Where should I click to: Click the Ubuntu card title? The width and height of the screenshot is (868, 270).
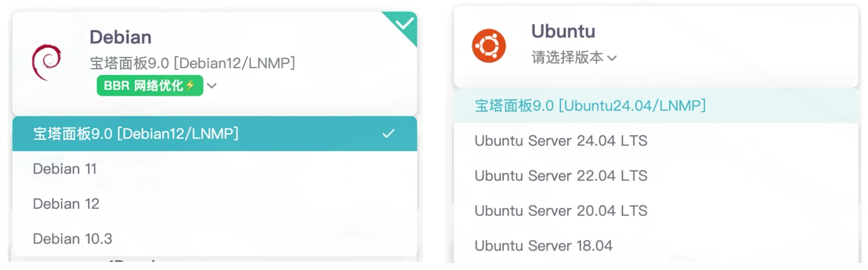[563, 31]
